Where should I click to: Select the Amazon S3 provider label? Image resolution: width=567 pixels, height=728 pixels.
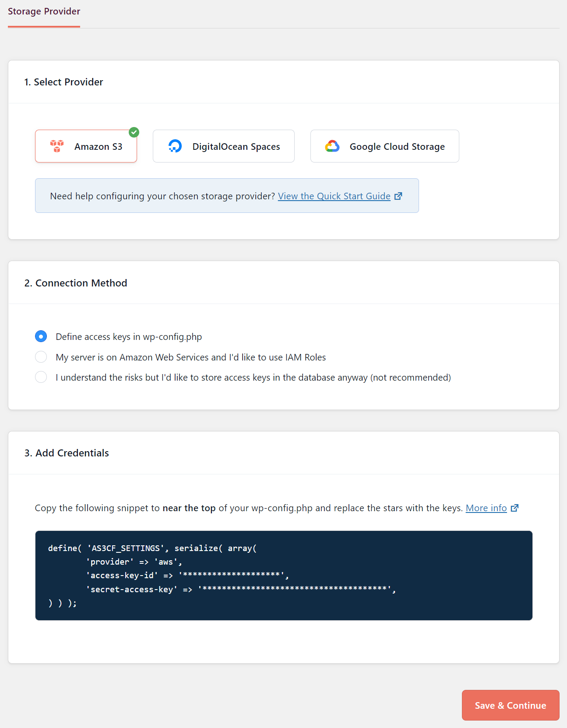[x=98, y=147]
